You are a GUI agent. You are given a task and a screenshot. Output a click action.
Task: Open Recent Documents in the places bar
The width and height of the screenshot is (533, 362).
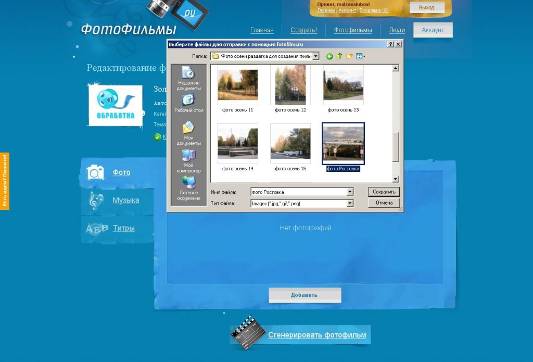point(188,78)
